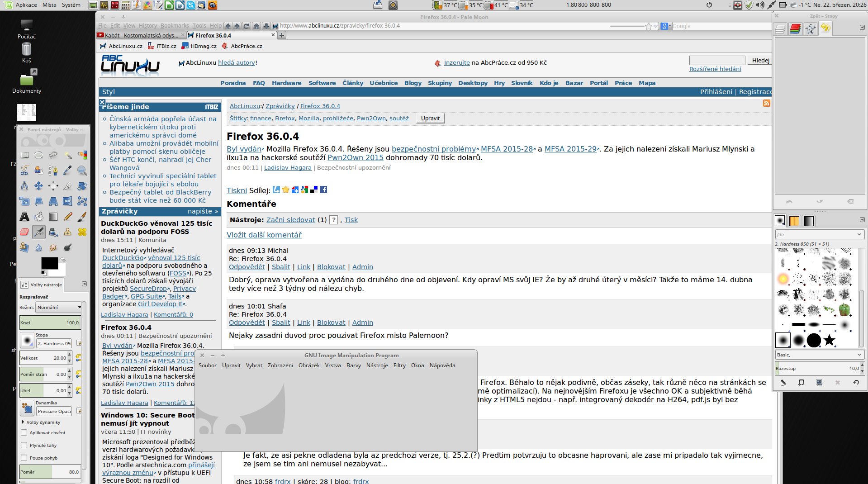Select the Crop knife tool
This screenshot has width=868, height=484.
pos(68,186)
